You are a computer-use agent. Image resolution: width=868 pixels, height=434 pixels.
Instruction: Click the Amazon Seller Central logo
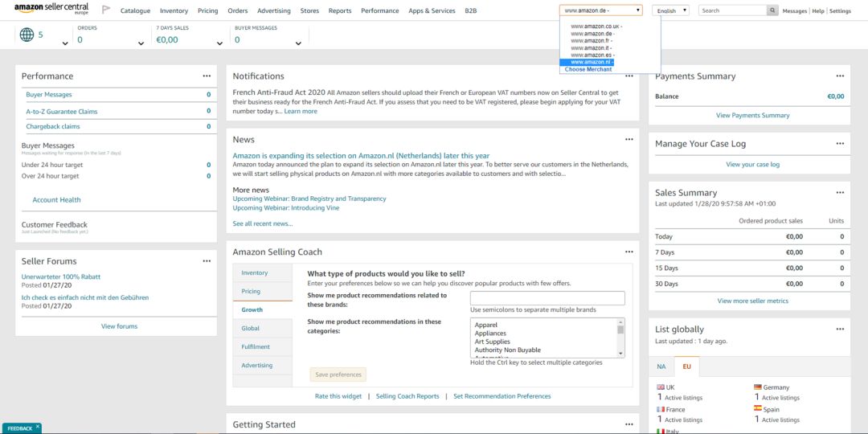51,10
